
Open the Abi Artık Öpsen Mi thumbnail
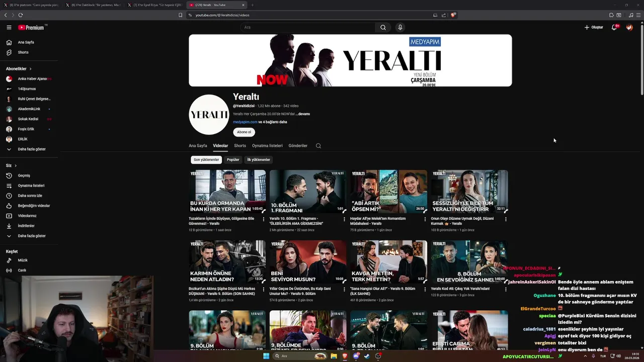coord(388,192)
